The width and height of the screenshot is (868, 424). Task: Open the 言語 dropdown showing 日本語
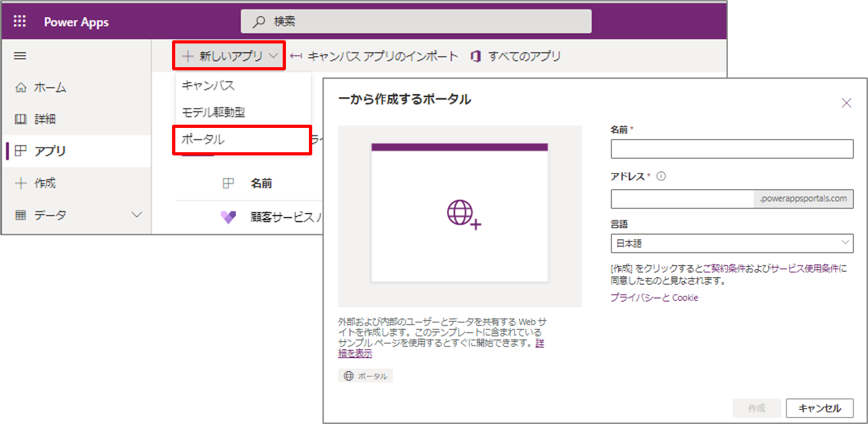(x=732, y=243)
